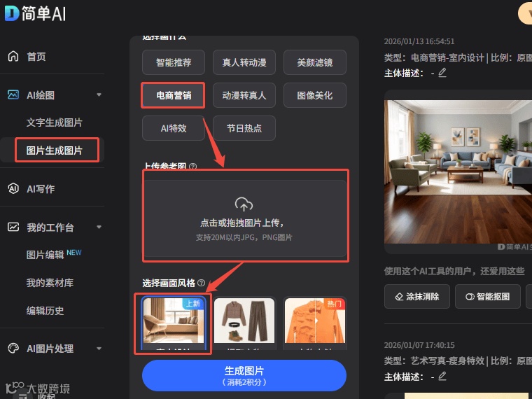Image resolution: width=532 pixels, height=399 pixels.
Task: Click the 选择画面风格 heading
Action: click(x=169, y=283)
